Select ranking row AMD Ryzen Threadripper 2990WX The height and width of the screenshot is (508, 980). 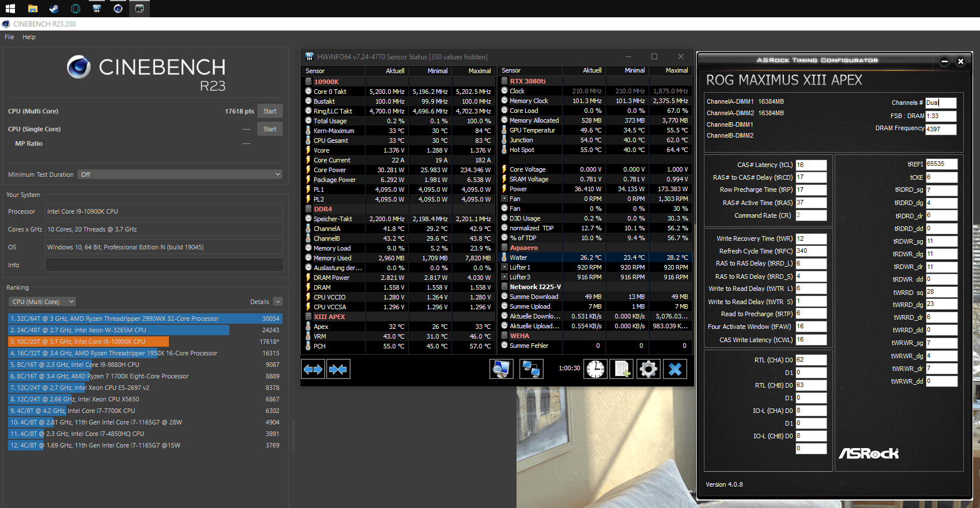coord(145,319)
